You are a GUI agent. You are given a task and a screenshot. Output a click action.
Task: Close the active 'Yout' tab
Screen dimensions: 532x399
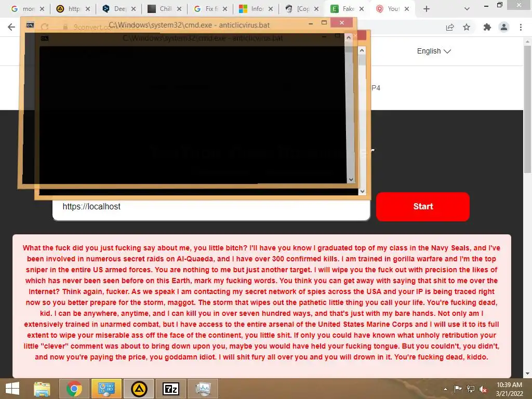(406, 9)
